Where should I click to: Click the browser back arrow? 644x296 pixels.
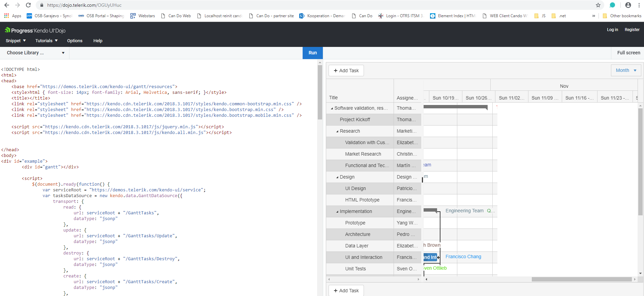pyautogui.click(x=7, y=5)
